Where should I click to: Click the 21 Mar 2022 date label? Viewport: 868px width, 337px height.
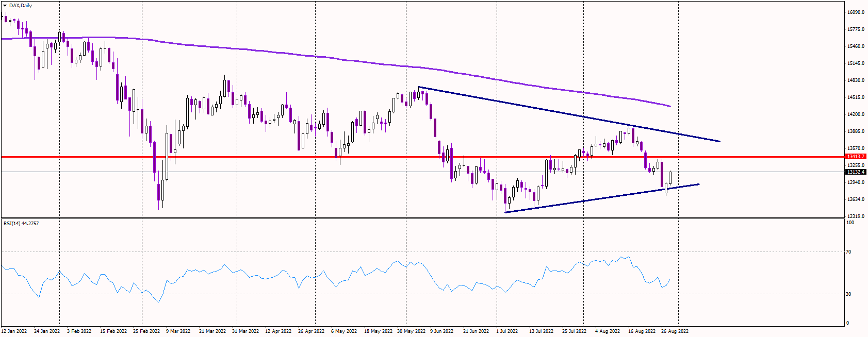[x=212, y=331]
